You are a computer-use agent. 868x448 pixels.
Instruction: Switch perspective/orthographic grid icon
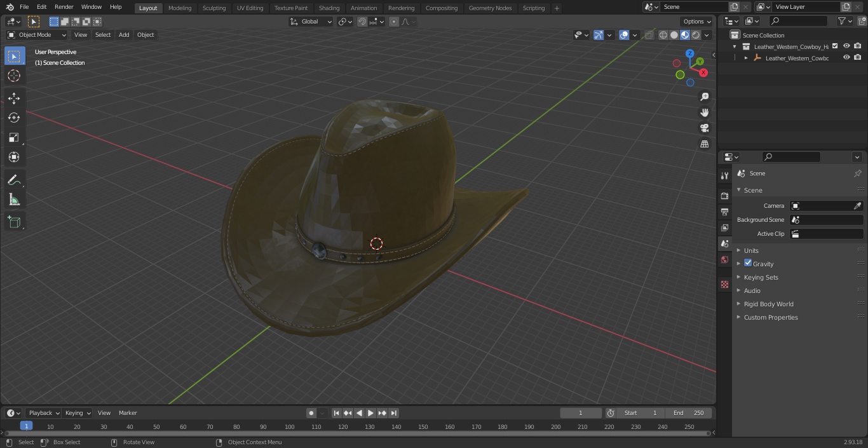pos(704,144)
